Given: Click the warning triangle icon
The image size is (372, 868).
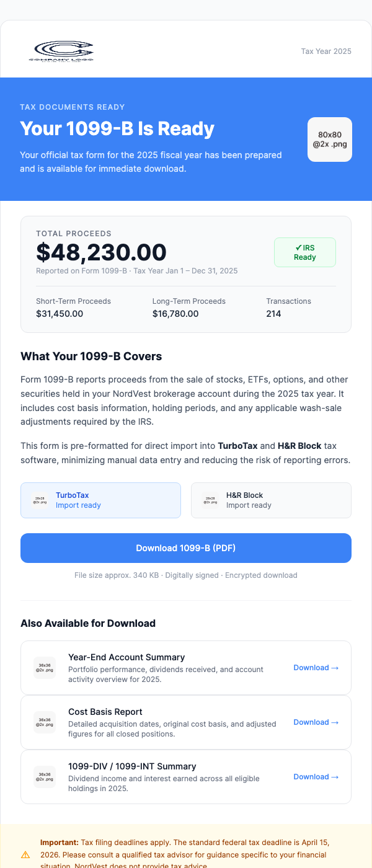Looking at the screenshot, I should coord(25,854).
